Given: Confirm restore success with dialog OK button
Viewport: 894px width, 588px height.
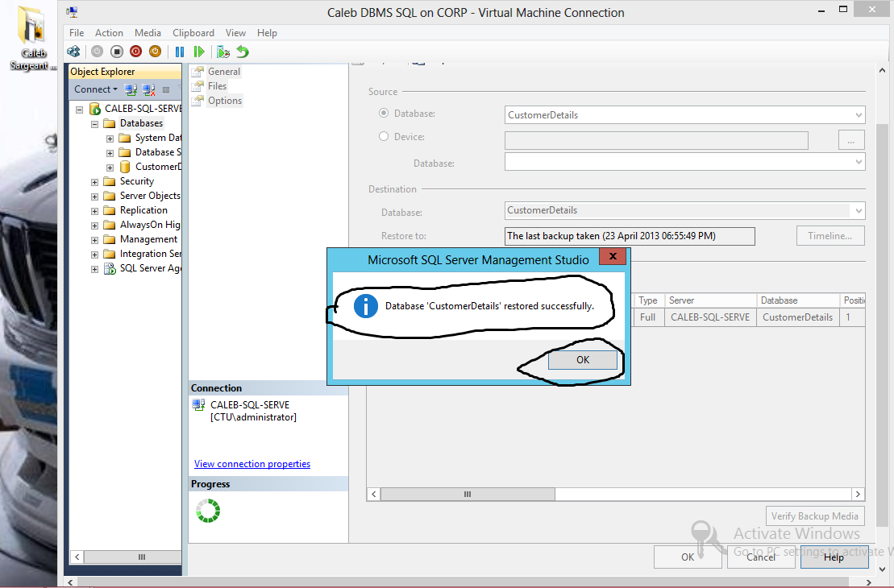Looking at the screenshot, I should pos(582,359).
